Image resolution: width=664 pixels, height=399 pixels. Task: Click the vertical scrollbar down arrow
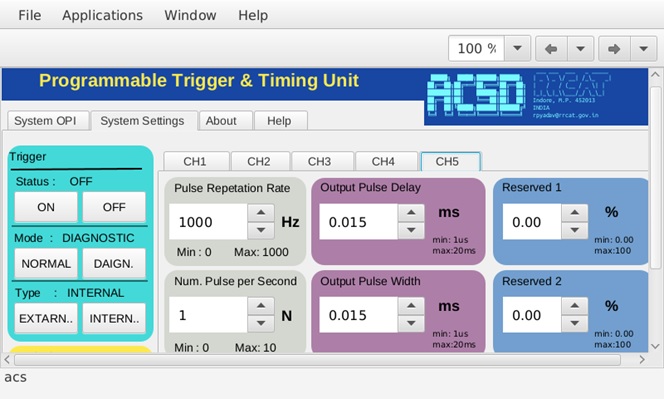pyautogui.click(x=655, y=346)
